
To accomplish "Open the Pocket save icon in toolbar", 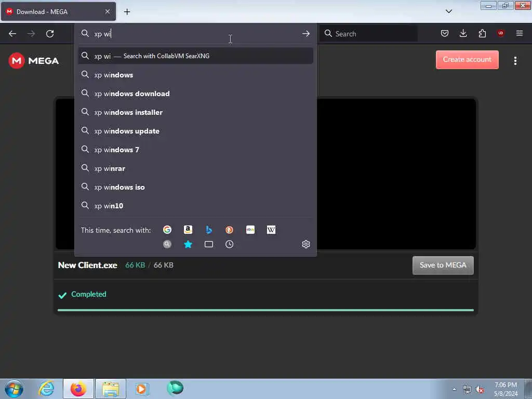I will pos(445,33).
